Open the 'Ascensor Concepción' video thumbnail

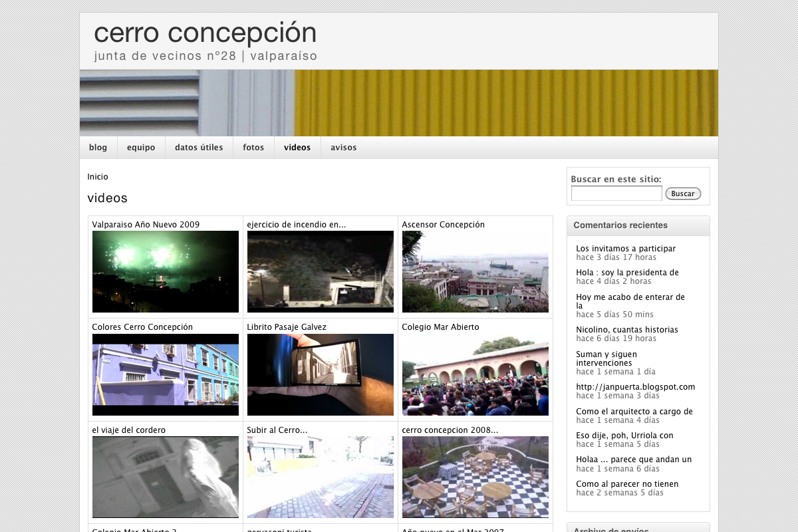pyautogui.click(x=475, y=271)
